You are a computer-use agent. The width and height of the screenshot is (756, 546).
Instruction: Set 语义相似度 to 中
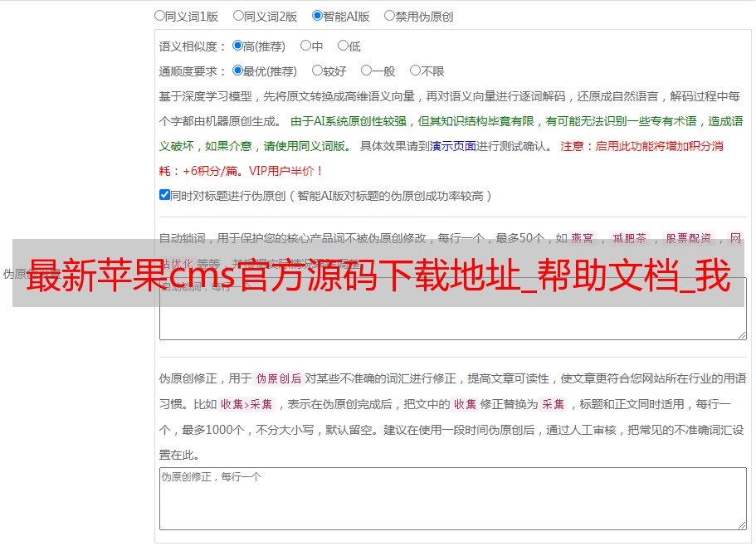point(305,46)
